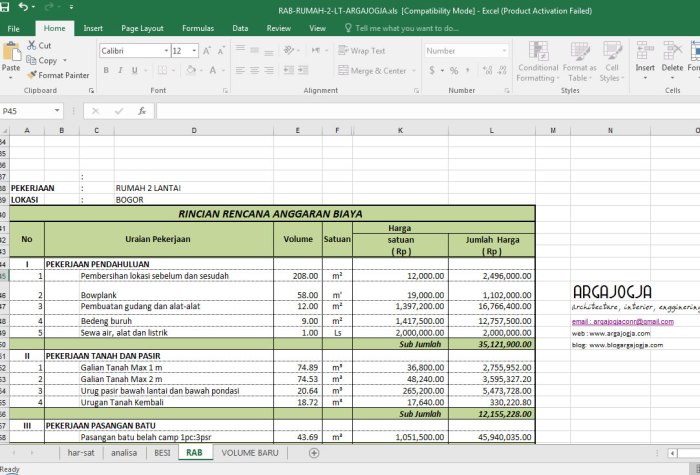Open the text Orientation tool
Image resolution: width=700 pixels, height=475 pixels.
pos(289,50)
